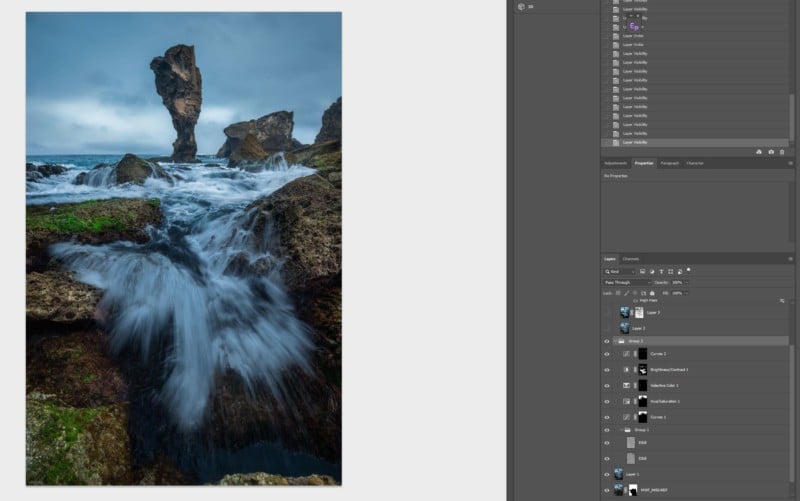Screen dimensions: 800x501
Task: Create new document from current history state
Action: pyautogui.click(x=759, y=152)
